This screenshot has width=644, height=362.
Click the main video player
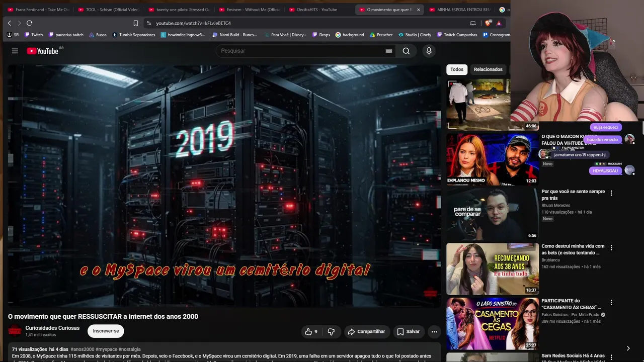point(224,186)
